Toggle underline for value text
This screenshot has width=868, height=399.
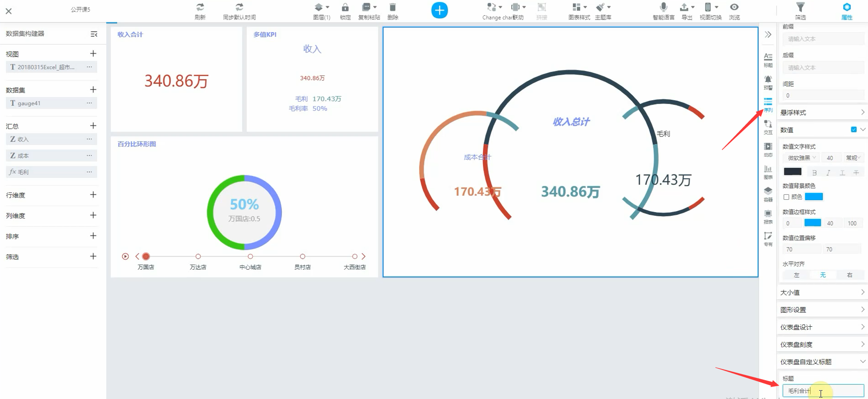click(x=842, y=173)
